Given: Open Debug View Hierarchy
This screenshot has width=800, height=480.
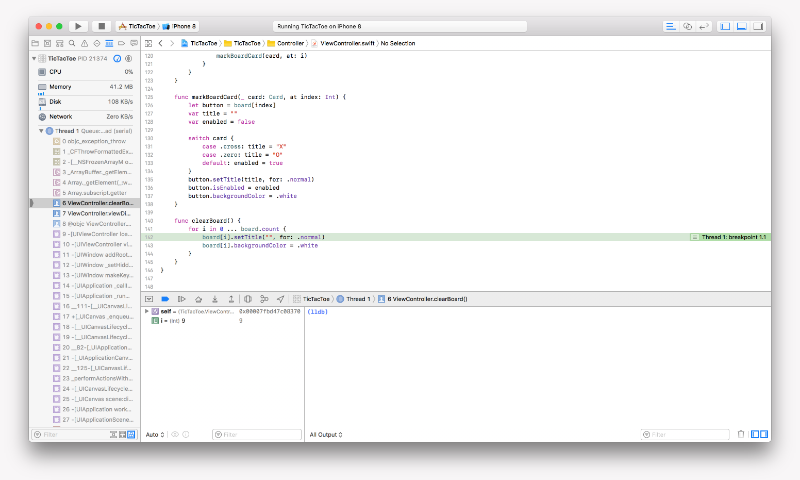Looking at the screenshot, I should click(x=248, y=299).
